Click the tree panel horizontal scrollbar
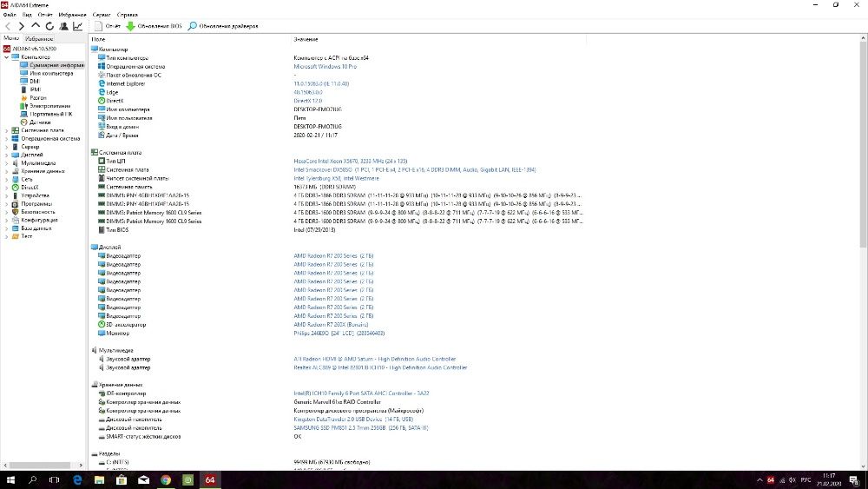 click(x=40, y=466)
